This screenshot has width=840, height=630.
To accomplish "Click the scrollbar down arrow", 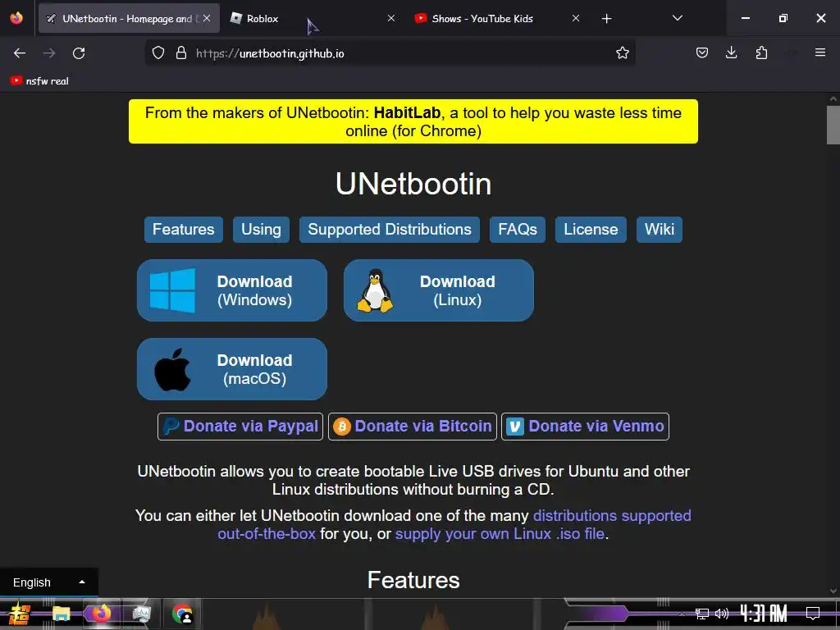I will click(x=833, y=591).
